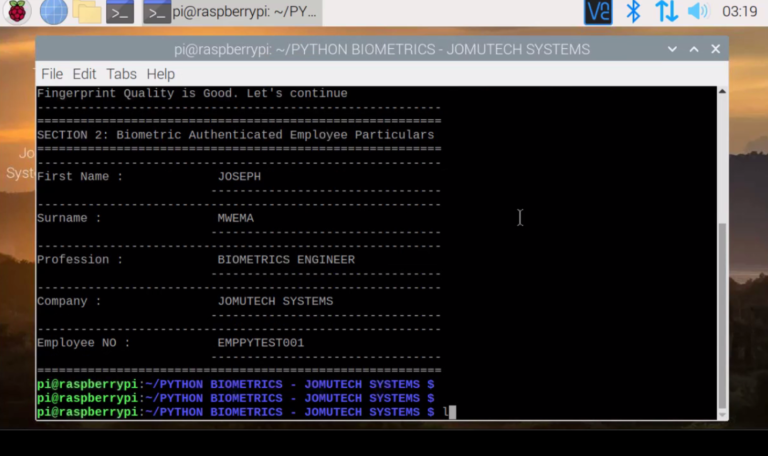
Task: Click the terminal title bar text
Action: pos(382,49)
